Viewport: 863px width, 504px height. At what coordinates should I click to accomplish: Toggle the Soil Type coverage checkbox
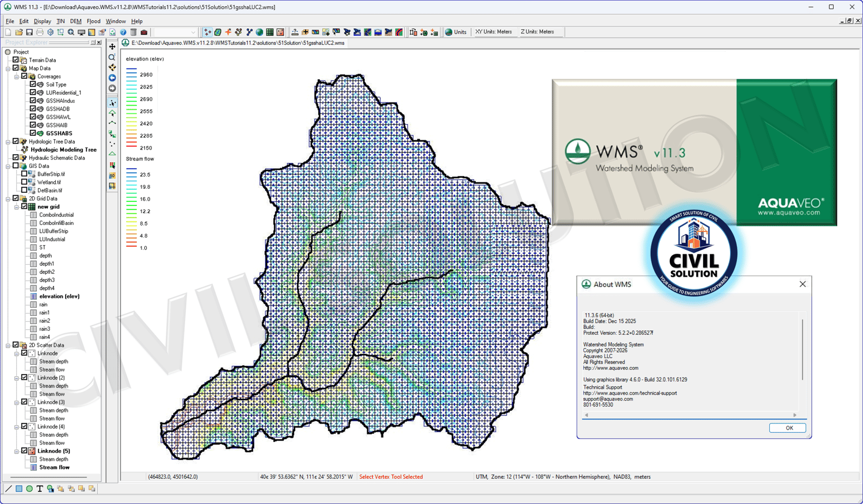click(33, 85)
